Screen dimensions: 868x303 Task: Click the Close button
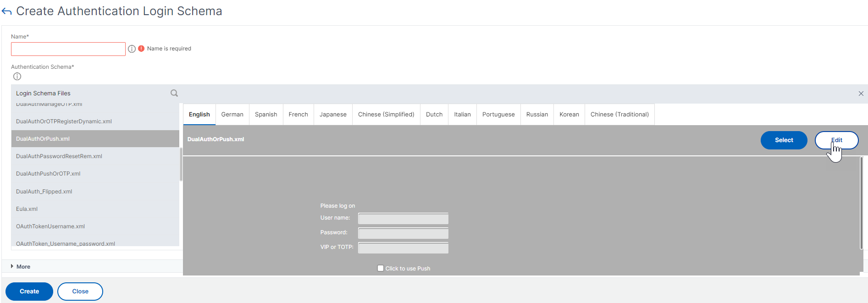[x=80, y=292]
